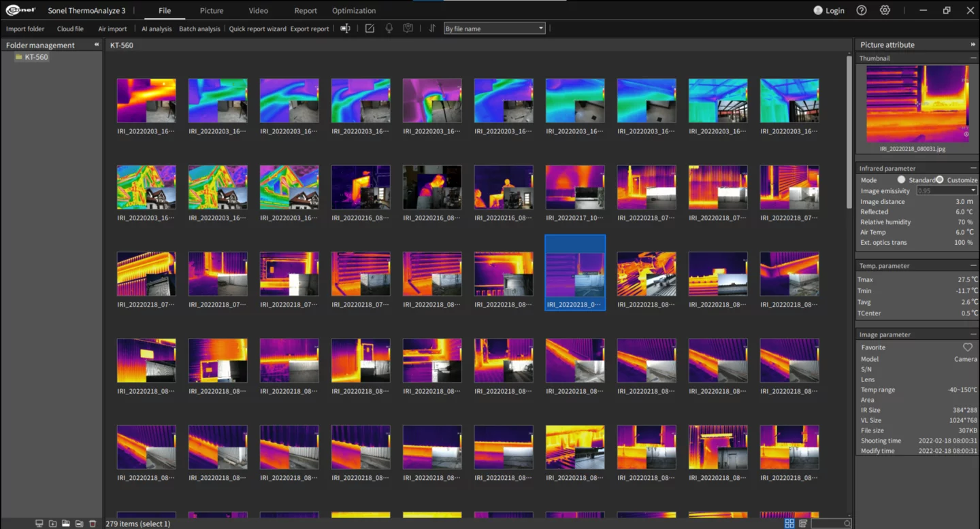
Task: Click the rename file icon in toolbar
Action: click(x=345, y=29)
